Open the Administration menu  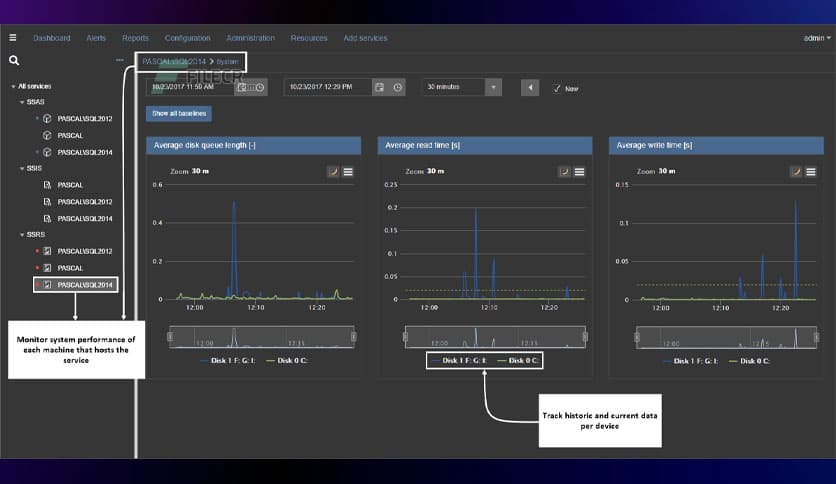251,38
